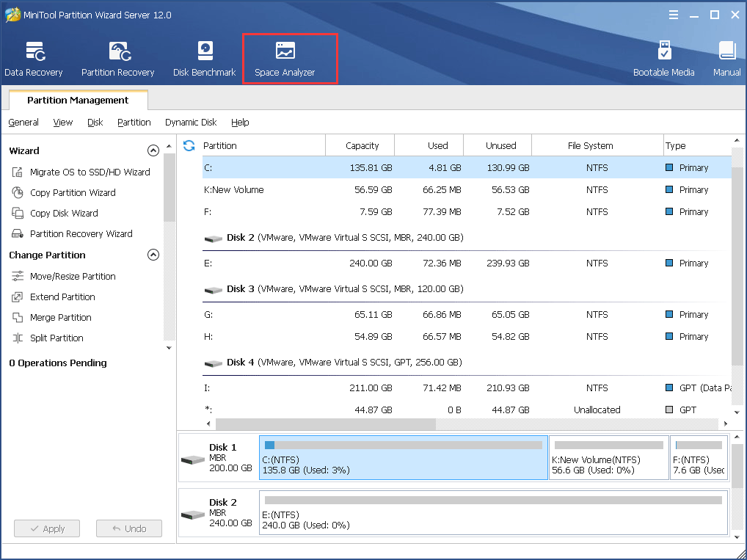Refresh the partition list

(189, 146)
